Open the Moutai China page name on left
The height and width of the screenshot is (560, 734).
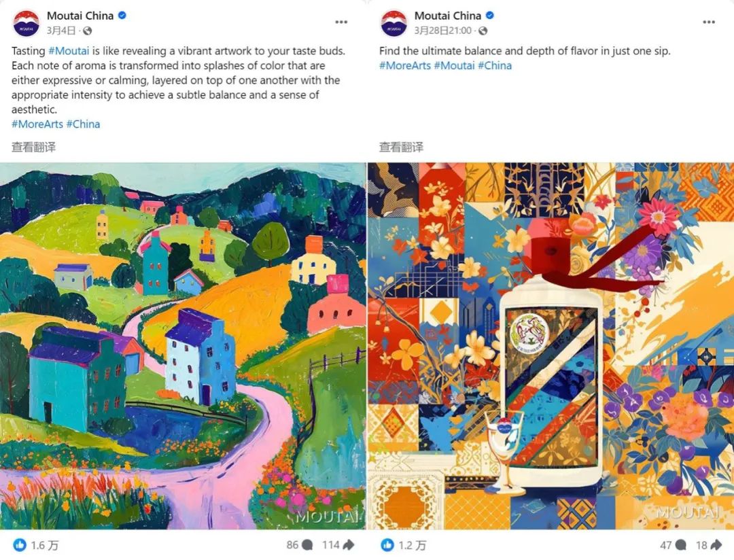80,16
